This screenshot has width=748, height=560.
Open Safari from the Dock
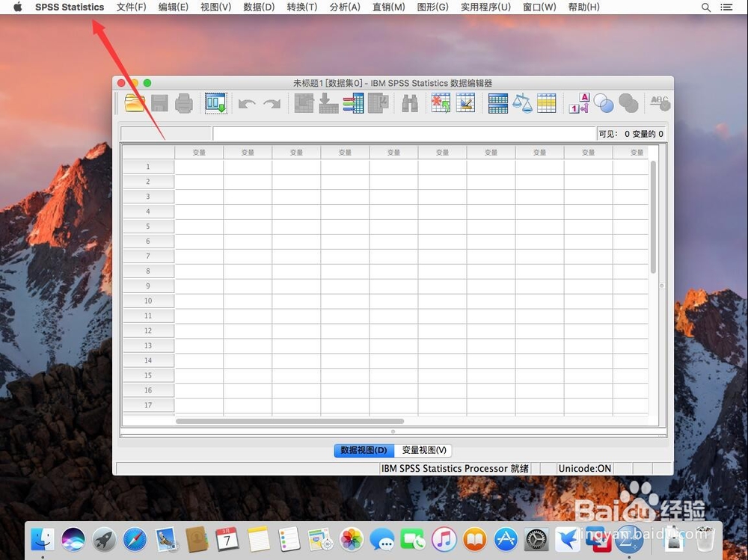click(135, 540)
